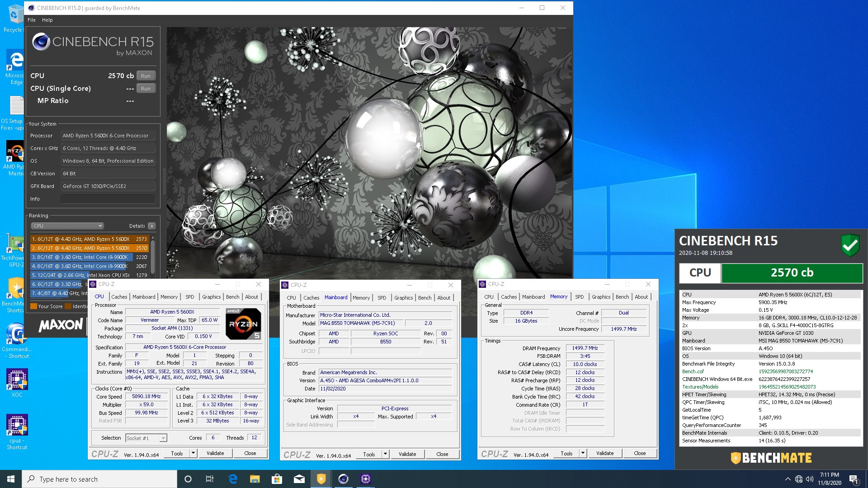Screen dimensions: 868x488
Task: Run the CPU Single Core benchmark
Action: tap(146, 89)
